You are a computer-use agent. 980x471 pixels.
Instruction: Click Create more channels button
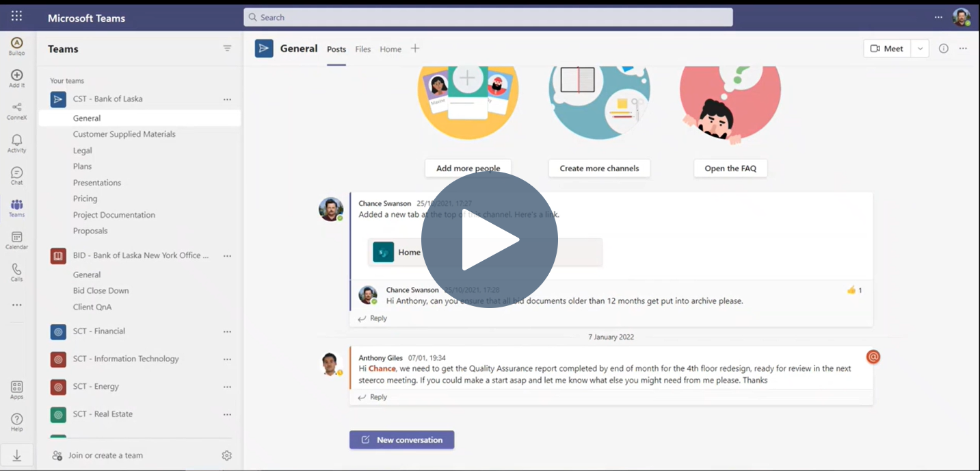click(599, 168)
